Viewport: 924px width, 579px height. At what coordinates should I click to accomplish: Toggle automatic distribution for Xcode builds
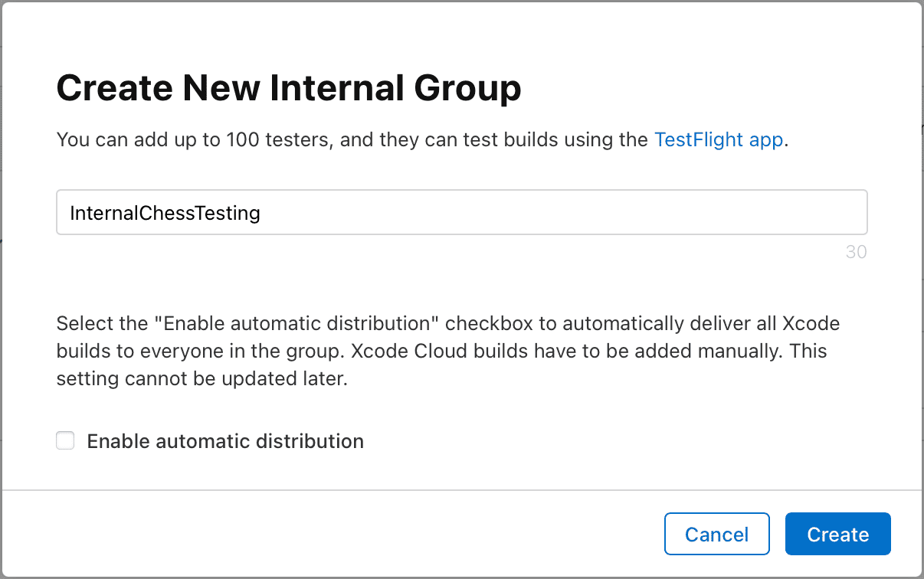point(65,440)
